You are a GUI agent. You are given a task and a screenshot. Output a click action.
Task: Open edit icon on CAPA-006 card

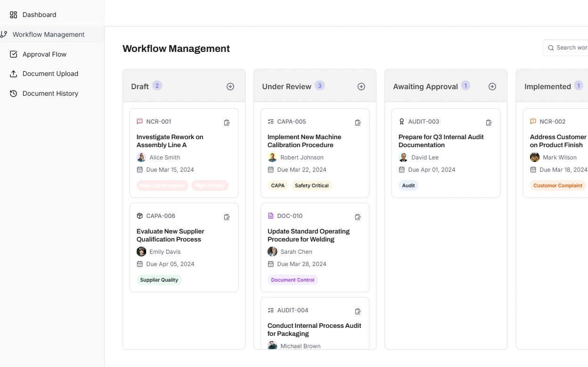coord(227,217)
